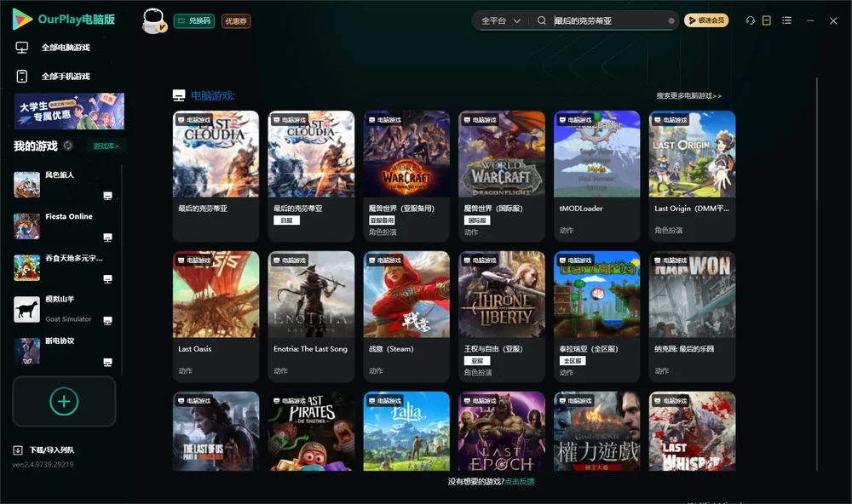Expand the 全平台 platform dropdown
The image size is (852, 504).
pos(500,20)
